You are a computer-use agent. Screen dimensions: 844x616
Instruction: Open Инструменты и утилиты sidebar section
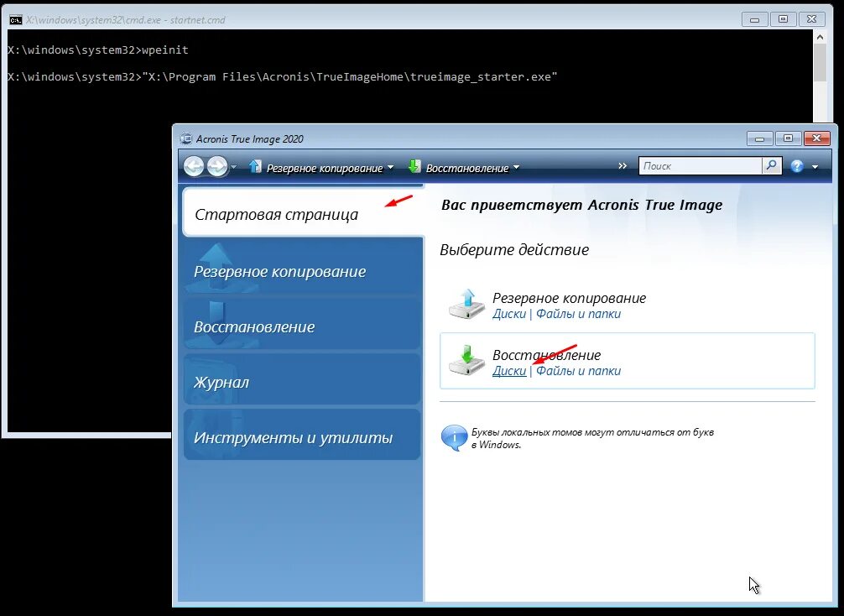point(302,436)
